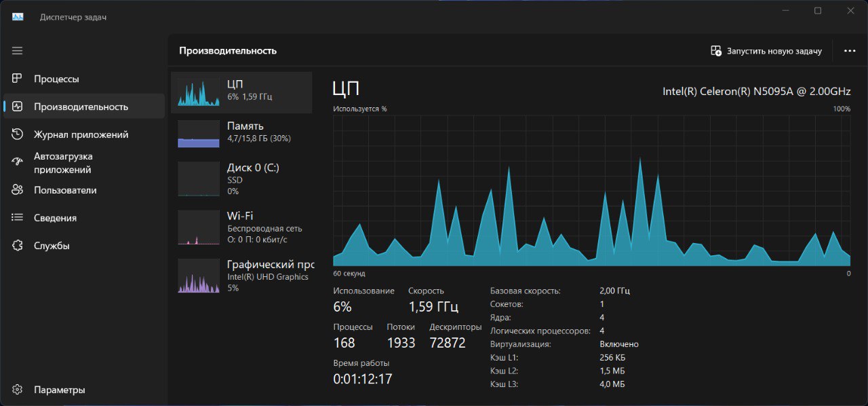Switch to Пользователи page

[x=84, y=190]
